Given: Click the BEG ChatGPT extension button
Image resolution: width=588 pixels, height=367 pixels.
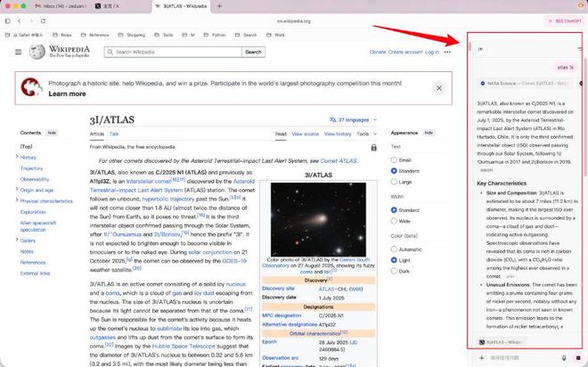Looking at the screenshot, I should point(565,20).
